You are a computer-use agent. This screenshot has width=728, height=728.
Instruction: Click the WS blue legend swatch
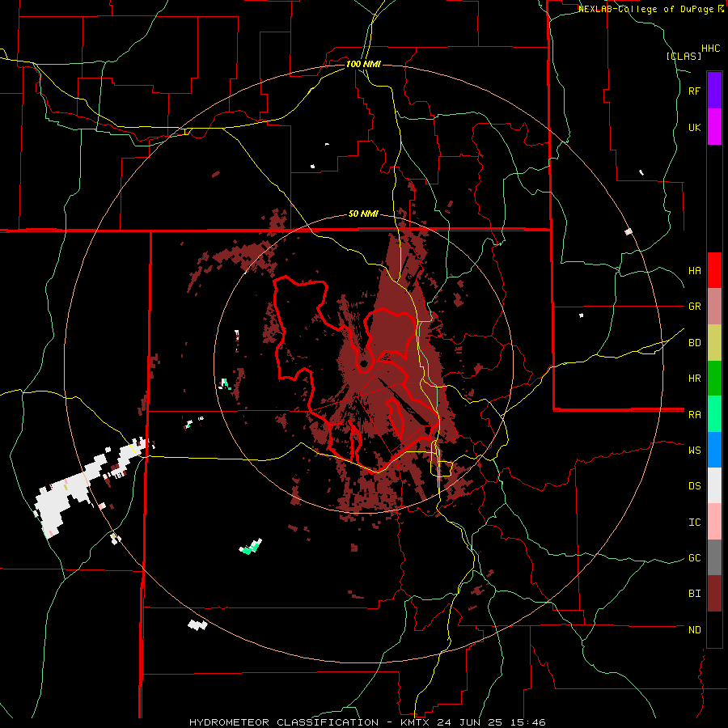[x=714, y=450]
